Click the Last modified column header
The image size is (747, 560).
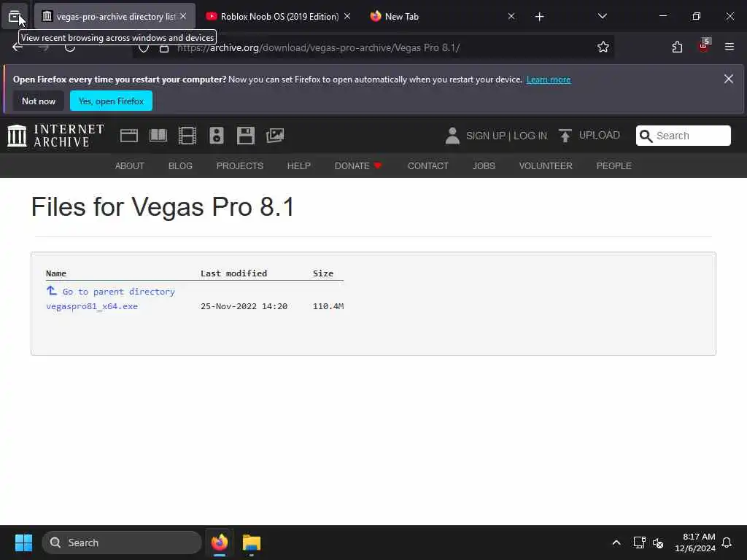(233, 273)
